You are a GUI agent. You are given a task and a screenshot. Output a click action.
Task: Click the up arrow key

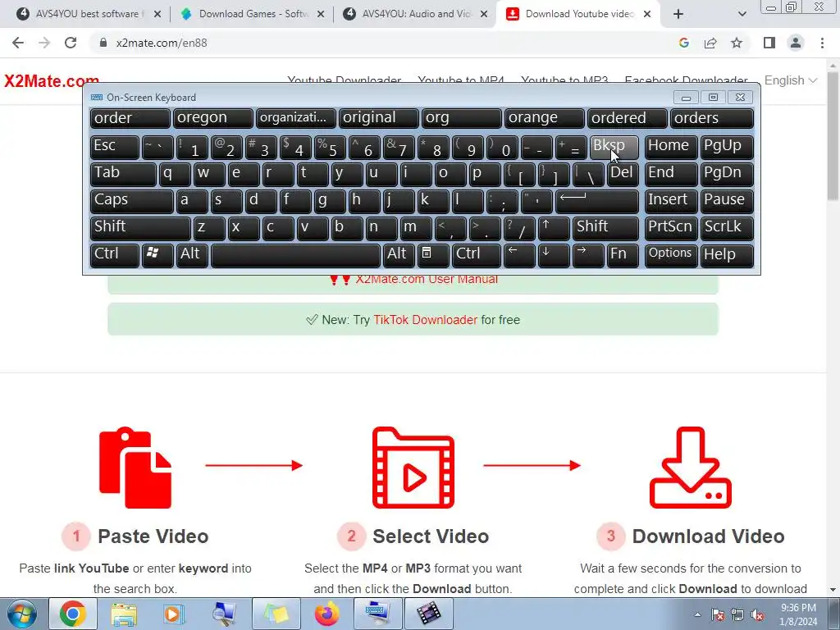pos(554,229)
